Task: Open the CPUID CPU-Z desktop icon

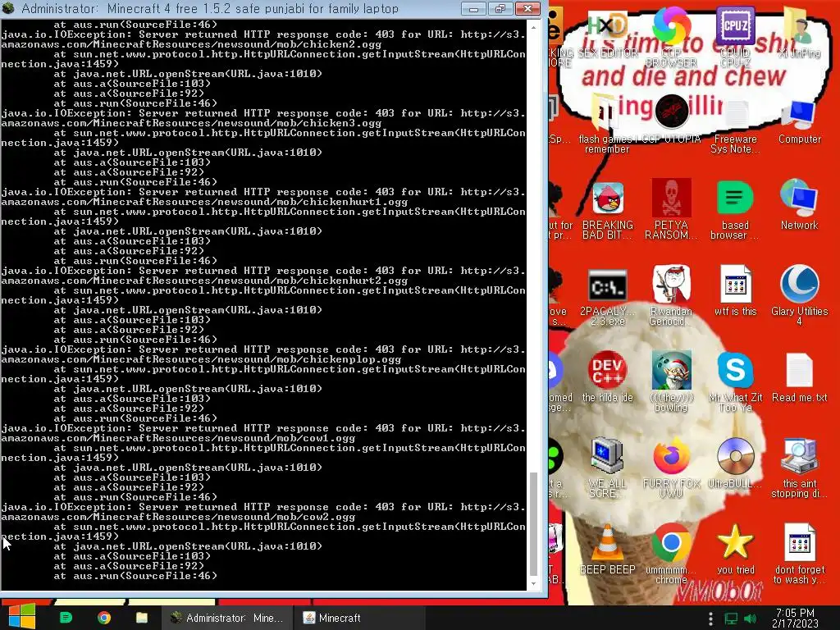Action: point(735,27)
